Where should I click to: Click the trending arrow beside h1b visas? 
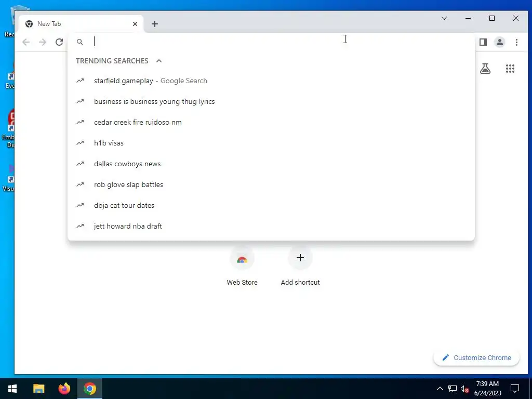tap(80, 143)
